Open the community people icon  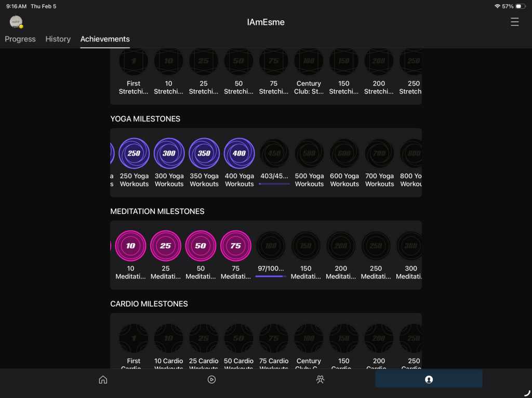[x=320, y=379]
